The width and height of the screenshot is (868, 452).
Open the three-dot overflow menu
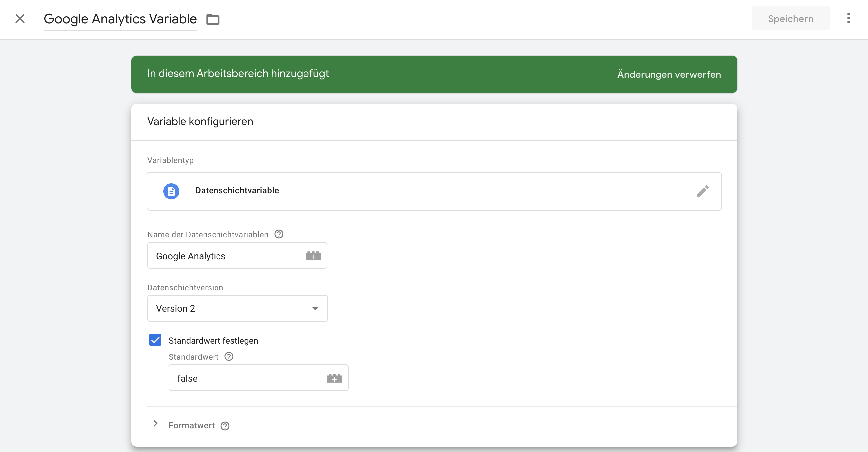pyautogui.click(x=848, y=18)
